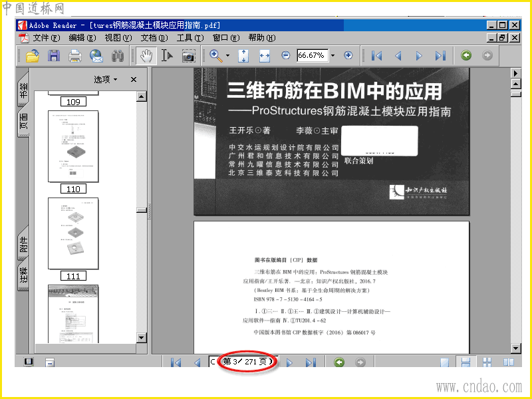
Task: Print the document via printer icon
Action: [x=75, y=56]
